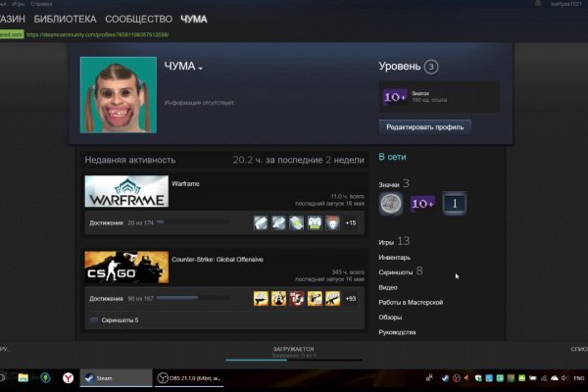
Task: Click the Yandex browser taskbar icon
Action: (x=68, y=377)
